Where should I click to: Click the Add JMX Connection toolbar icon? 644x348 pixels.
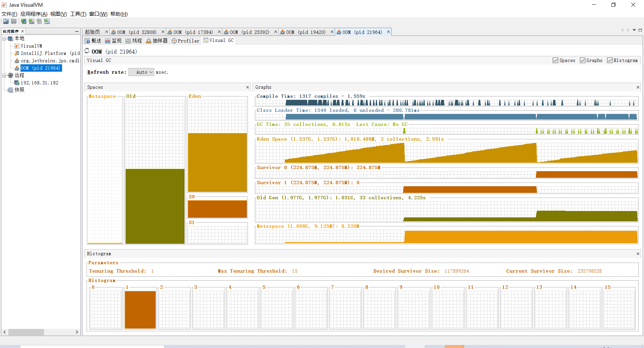(x=32, y=21)
